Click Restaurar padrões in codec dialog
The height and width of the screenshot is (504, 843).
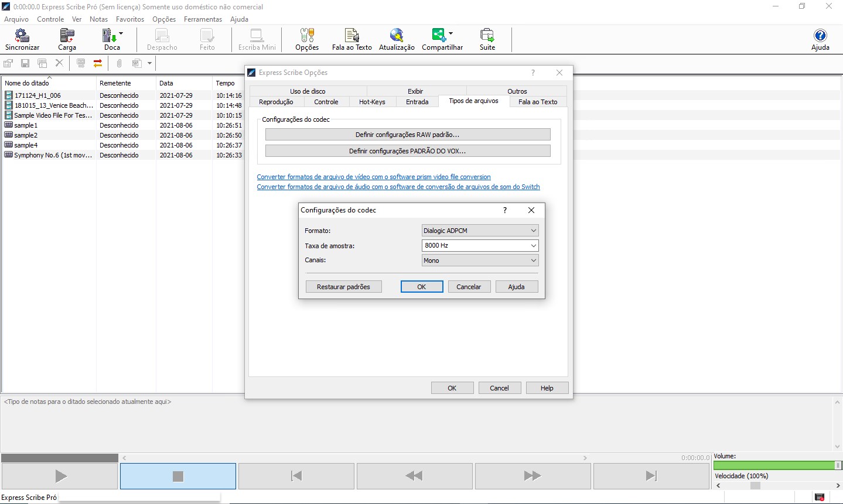tap(343, 287)
